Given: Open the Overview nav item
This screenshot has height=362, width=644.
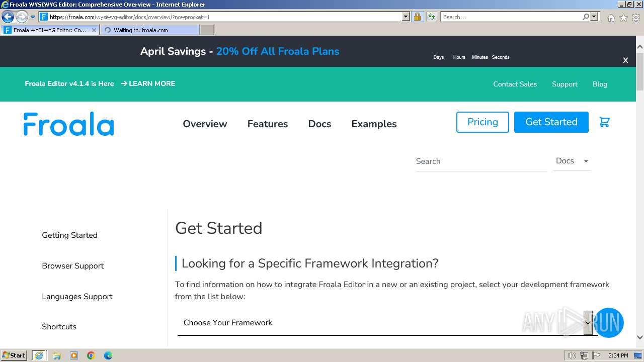Looking at the screenshot, I should click(205, 124).
